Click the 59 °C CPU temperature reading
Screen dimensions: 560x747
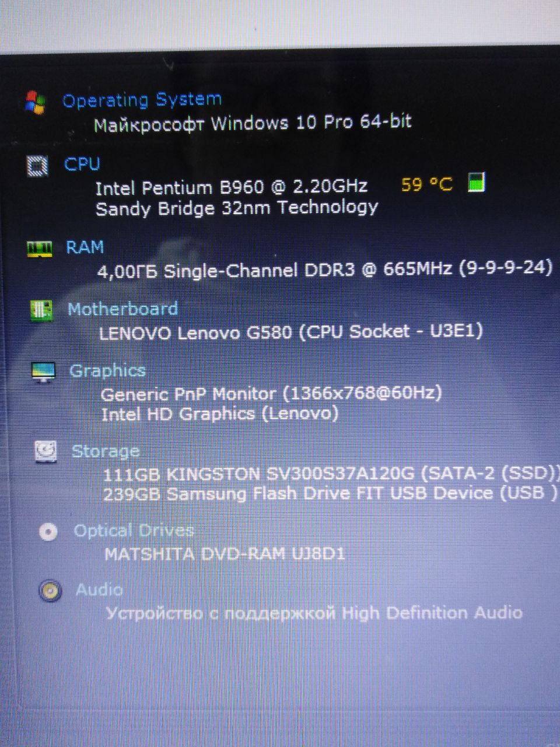point(426,184)
